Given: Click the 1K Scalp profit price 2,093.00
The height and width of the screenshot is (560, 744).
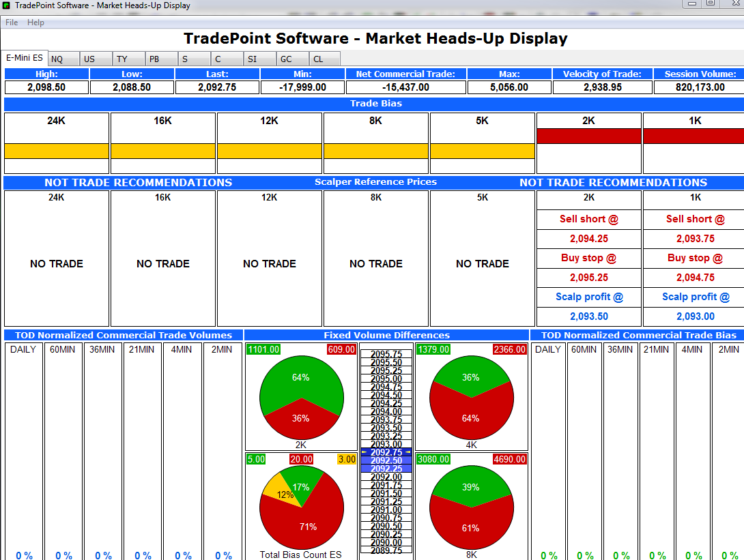Looking at the screenshot, I should pyautogui.click(x=695, y=316).
